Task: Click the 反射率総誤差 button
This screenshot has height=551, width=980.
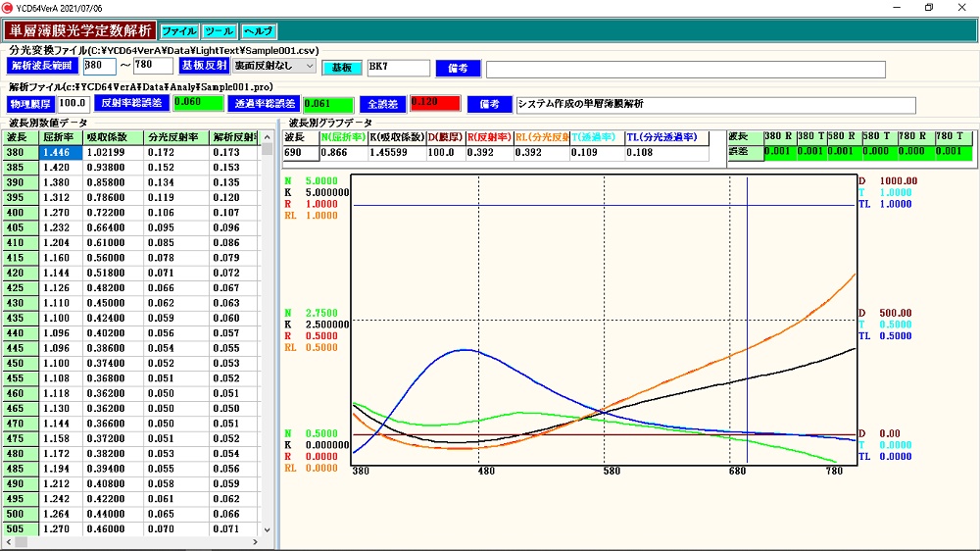Action: [132, 103]
